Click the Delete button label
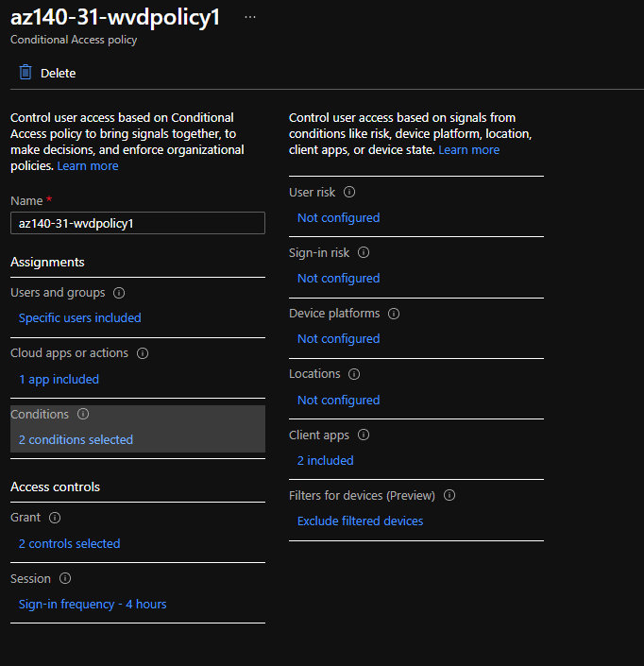This screenshot has height=666, width=644. tap(59, 73)
